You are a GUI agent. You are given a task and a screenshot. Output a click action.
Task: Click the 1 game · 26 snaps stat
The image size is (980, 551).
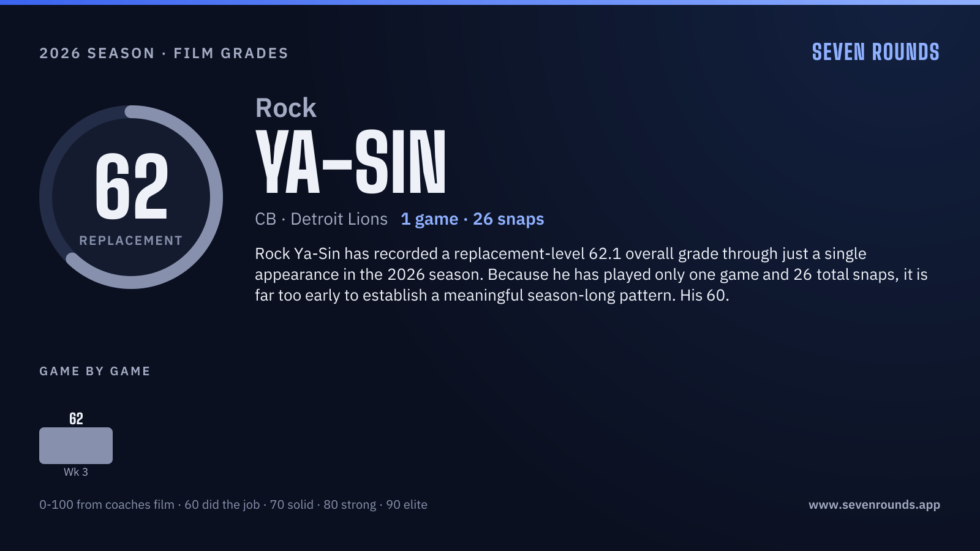click(472, 219)
